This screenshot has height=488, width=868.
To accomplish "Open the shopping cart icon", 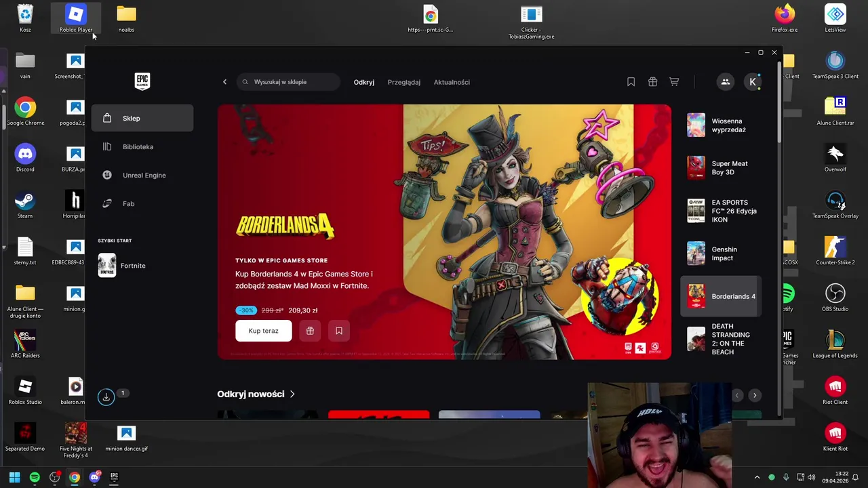I will click(x=674, y=82).
